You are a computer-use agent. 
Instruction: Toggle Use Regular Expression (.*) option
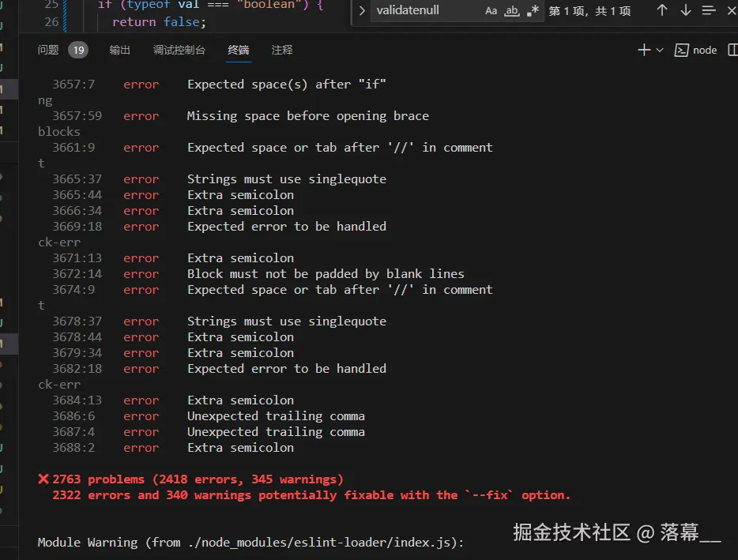[533, 11]
